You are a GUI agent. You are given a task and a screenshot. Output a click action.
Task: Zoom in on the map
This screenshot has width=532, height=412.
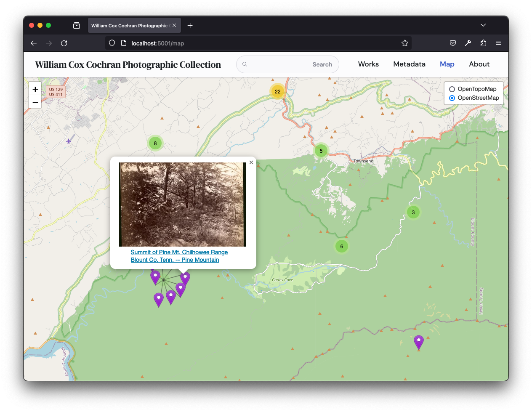click(x=35, y=89)
